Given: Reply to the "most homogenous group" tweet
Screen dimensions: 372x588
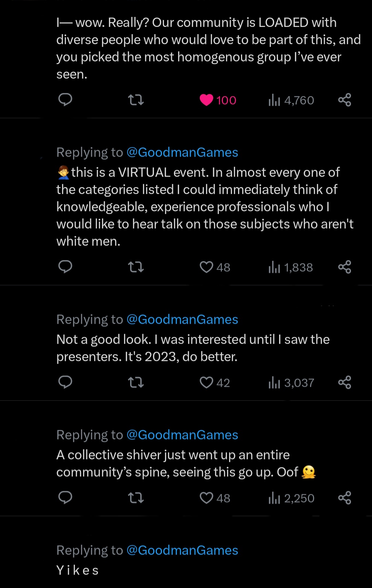Looking at the screenshot, I should 65,100.
